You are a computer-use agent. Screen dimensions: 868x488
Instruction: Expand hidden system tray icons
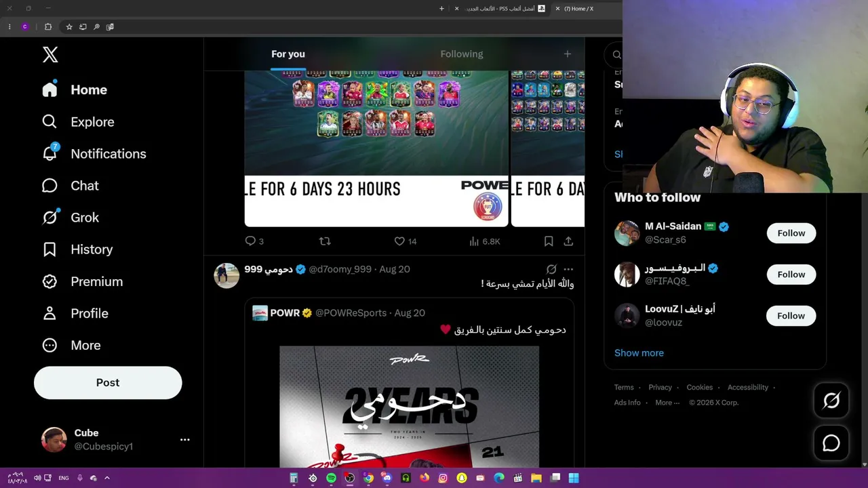click(x=106, y=478)
